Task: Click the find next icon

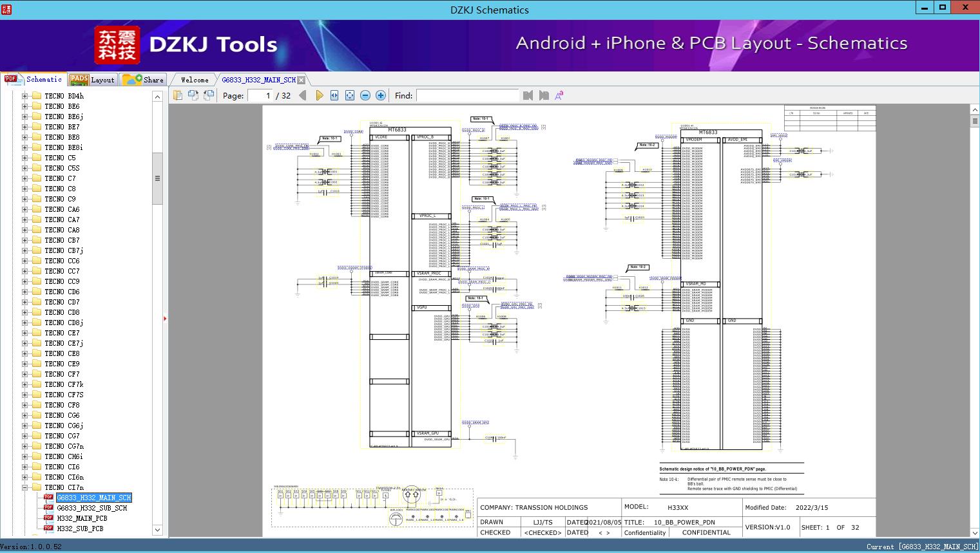Action: [544, 95]
